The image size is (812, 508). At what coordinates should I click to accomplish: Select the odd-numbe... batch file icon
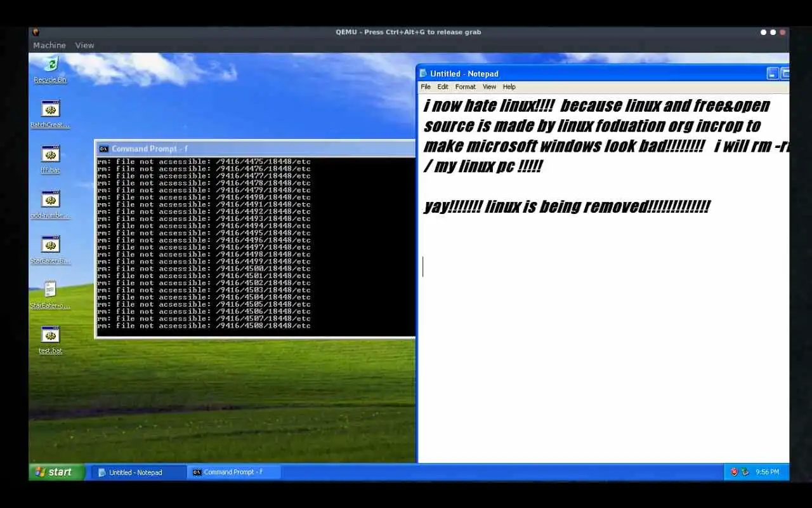[x=50, y=204]
